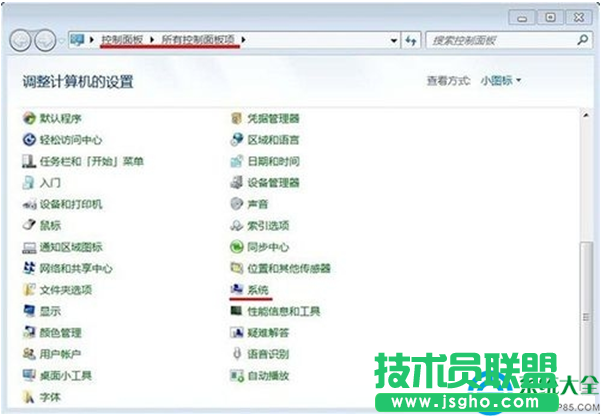
Task: Refresh the address bar view
Action: [411, 40]
